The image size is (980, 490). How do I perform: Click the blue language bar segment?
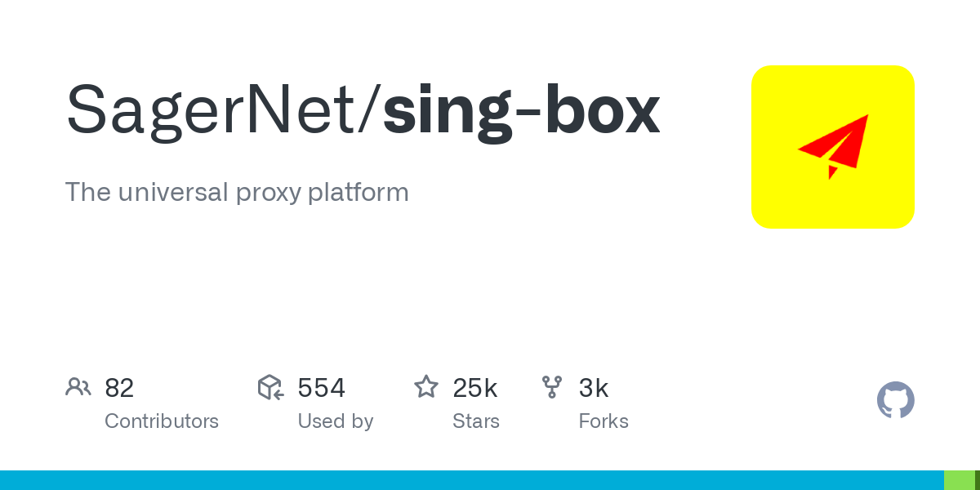pos(472,480)
